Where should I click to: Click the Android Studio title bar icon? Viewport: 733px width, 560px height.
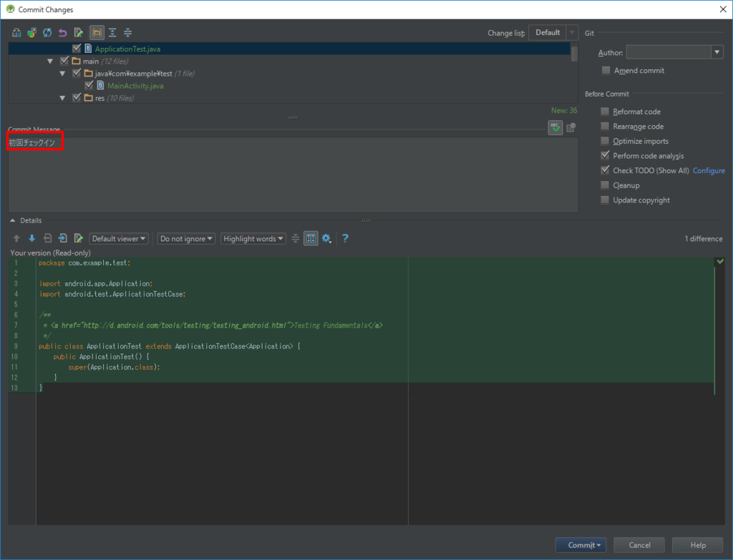coord(10,9)
